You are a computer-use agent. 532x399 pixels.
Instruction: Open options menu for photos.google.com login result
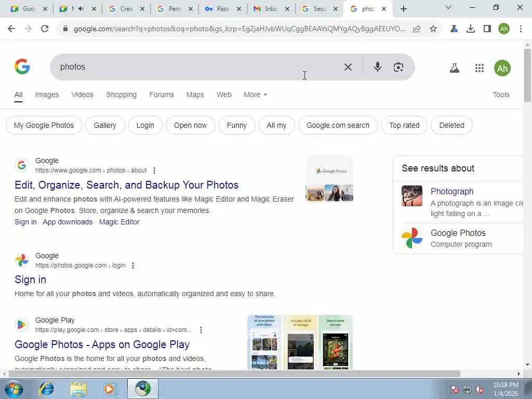click(x=133, y=265)
